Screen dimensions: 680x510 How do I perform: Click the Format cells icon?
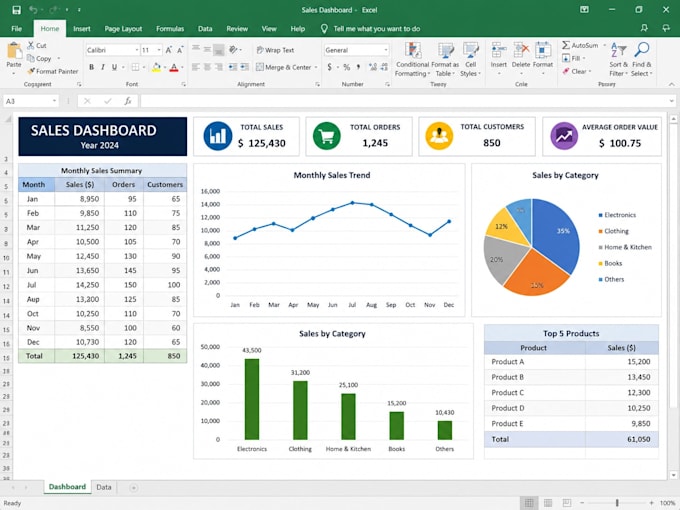pyautogui.click(x=543, y=50)
